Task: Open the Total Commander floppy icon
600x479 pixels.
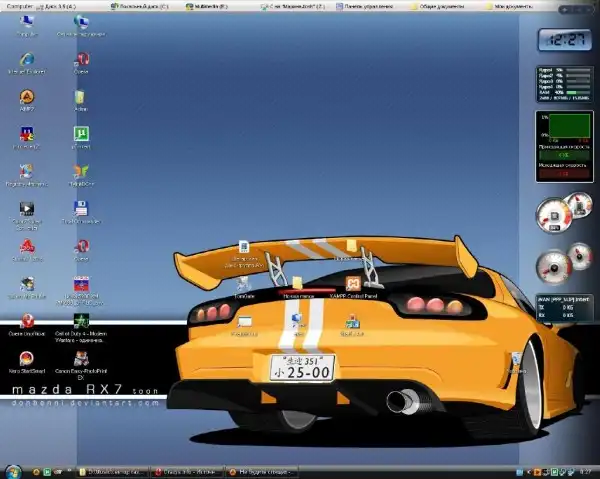Action: pos(81,208)
